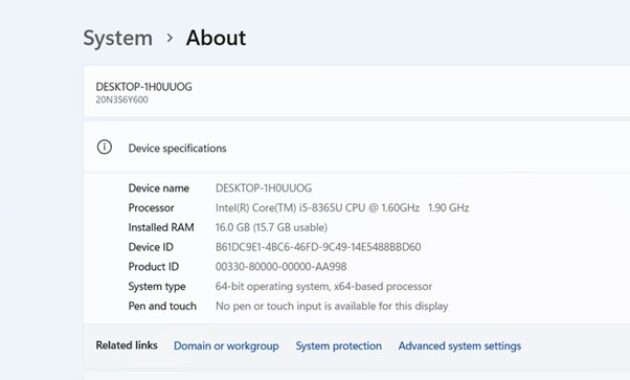Select the 16.0 GB RAM value
The width and height of the screenshot is (630, 380).
271,227
